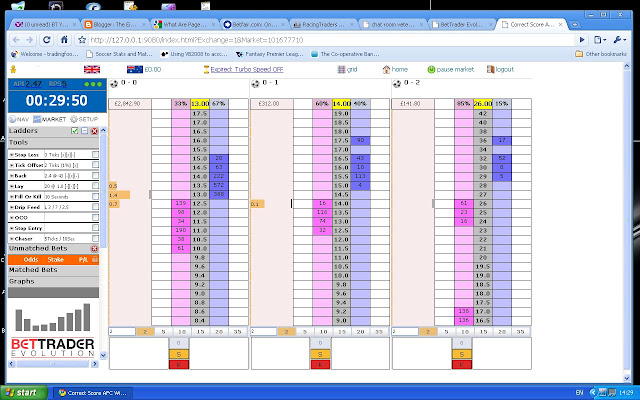
Task: Click the minus icon in Ladders header
Action: point(84,131)
